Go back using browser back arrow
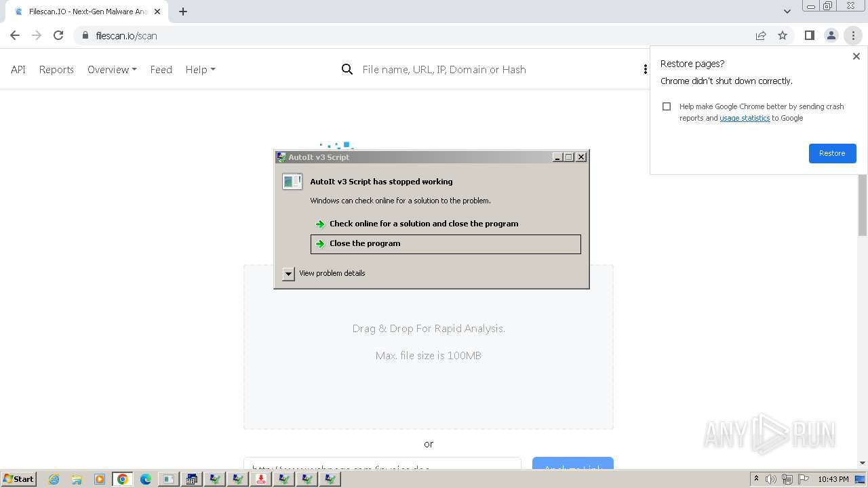868x488 pixels. (x=15, y=35)
